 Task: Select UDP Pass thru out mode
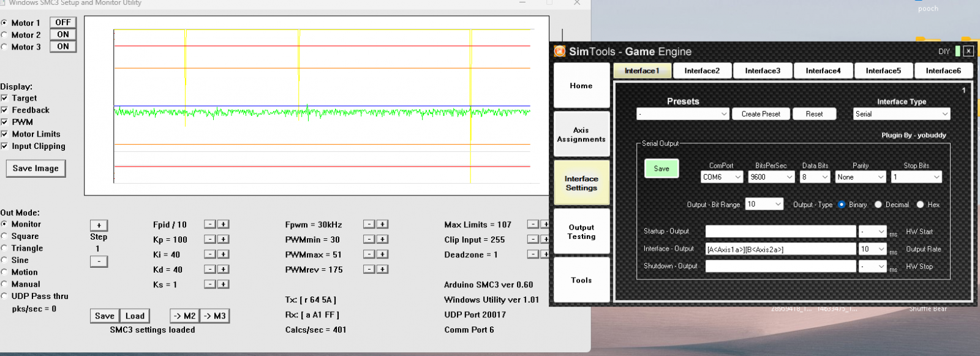click(4, 296)
